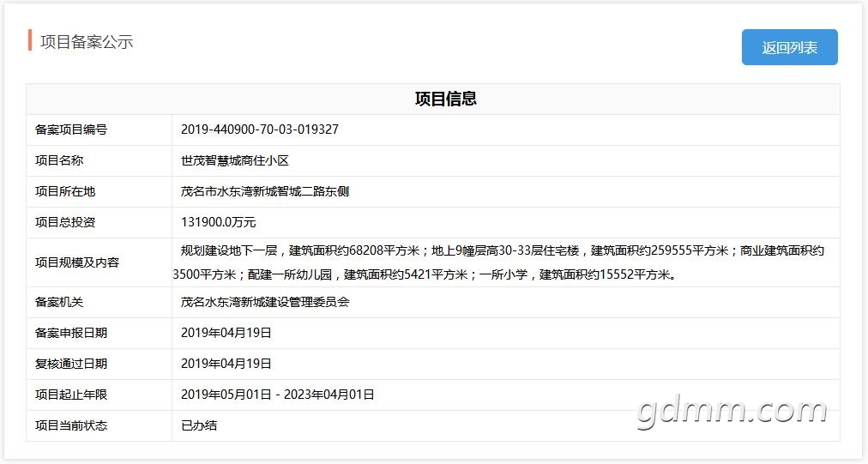Viewport: 868px width, 464px height.
Task: Click the 项目当前状态 label cell
Action: (99, 425)
